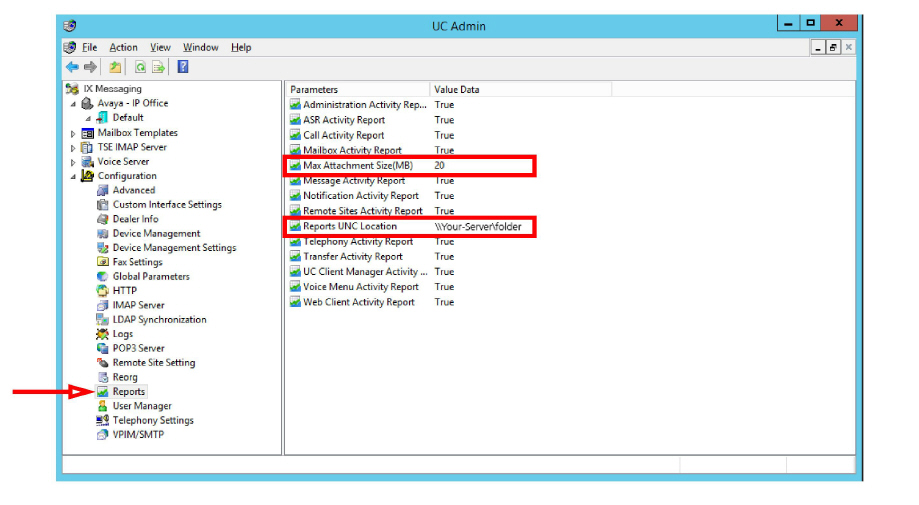Open the Help menu

point(241,47)
